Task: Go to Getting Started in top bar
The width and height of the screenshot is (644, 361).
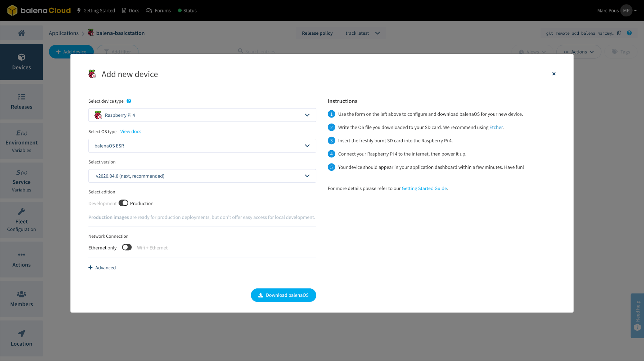Action: pyautogui.click(x=96, y=10)
